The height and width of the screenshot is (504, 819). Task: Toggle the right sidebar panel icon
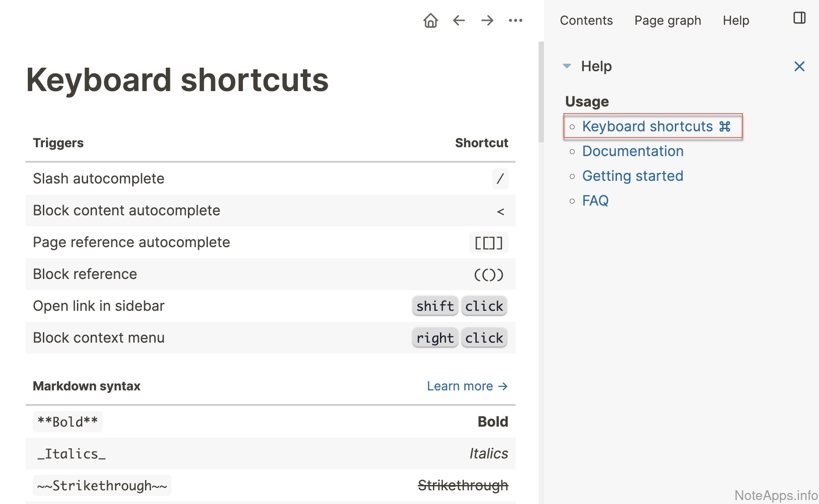[x=799, y=18]
